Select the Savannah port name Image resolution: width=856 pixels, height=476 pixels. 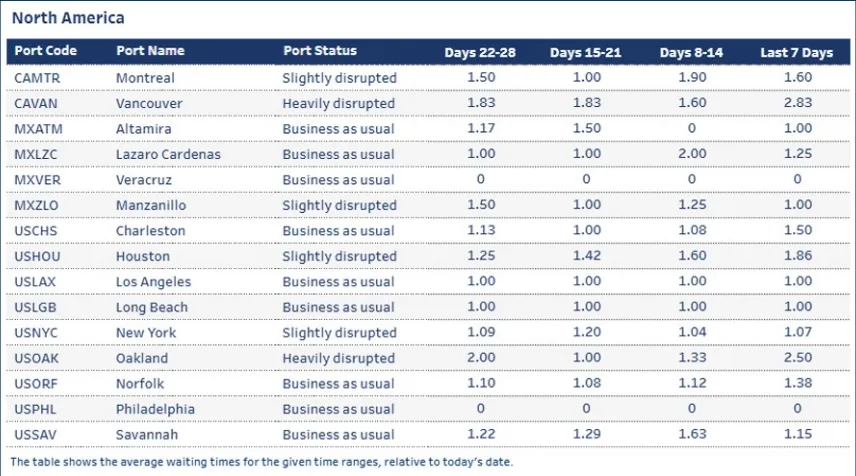click(145, 434)
